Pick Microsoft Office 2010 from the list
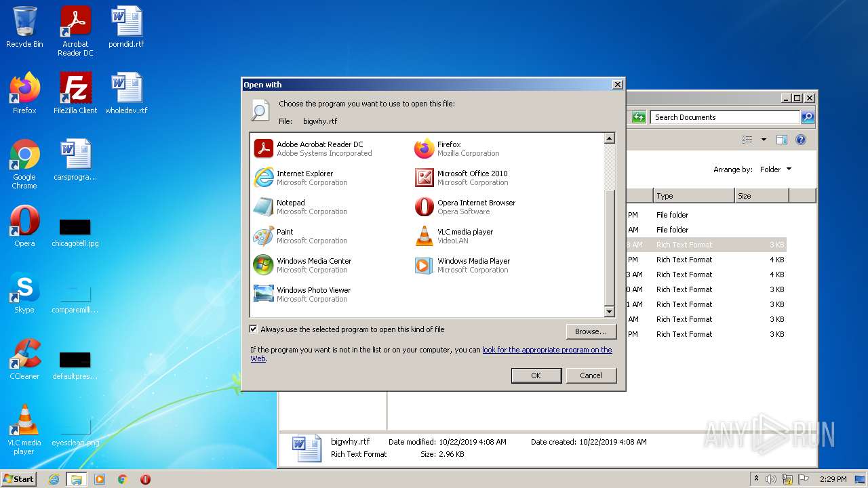 (x=461, y=178)
